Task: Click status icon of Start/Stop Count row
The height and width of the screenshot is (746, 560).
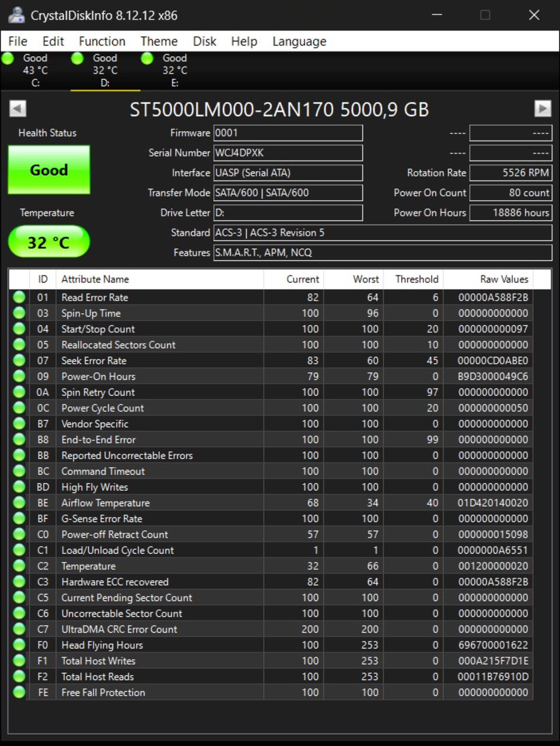Action: (x=19, y=329)
